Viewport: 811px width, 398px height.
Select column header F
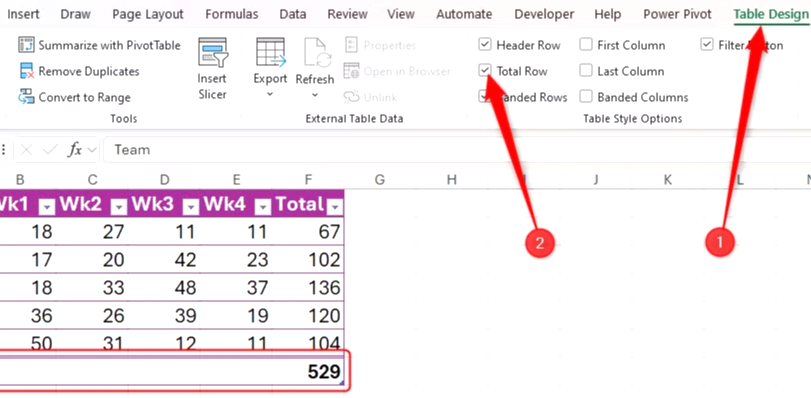(x=308, y=180)
